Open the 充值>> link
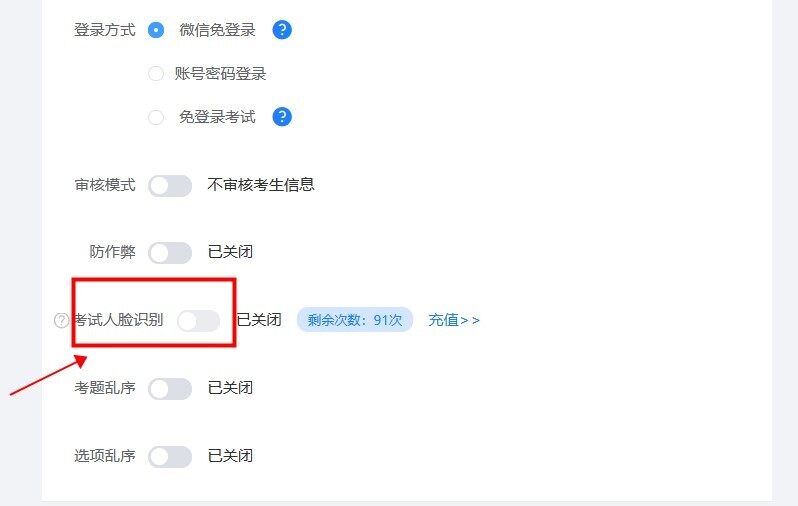The height and width of the screenshot is (506, 798). click(x=454, y=320)
